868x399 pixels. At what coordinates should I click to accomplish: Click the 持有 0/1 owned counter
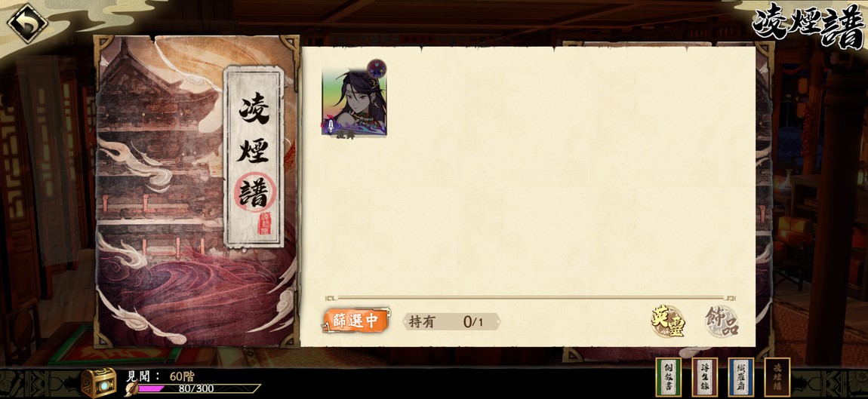click(x=451, y=321)
